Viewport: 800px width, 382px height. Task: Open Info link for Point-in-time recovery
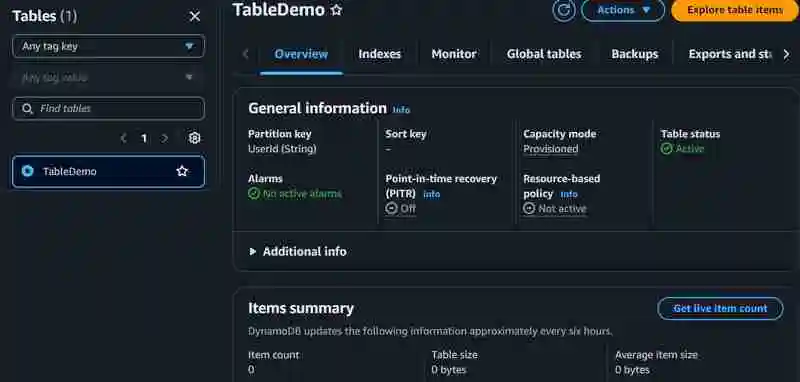coord(432,194)
